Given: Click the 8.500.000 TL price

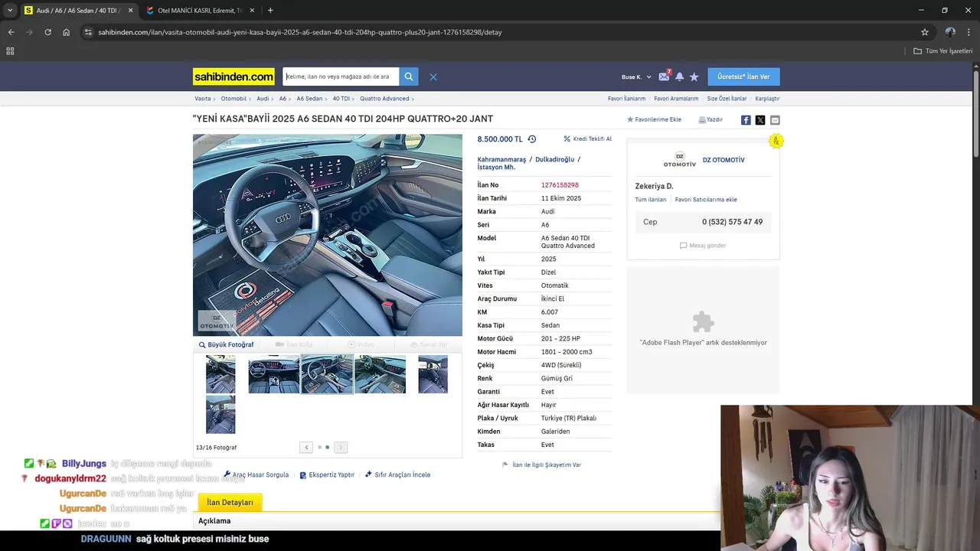Looking at the screenshot, I should pyautogui.click(x=500, y=139).
